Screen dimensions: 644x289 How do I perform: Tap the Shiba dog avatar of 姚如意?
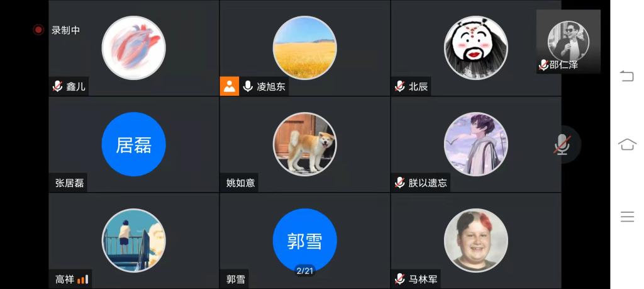click(x=305, y=144)
